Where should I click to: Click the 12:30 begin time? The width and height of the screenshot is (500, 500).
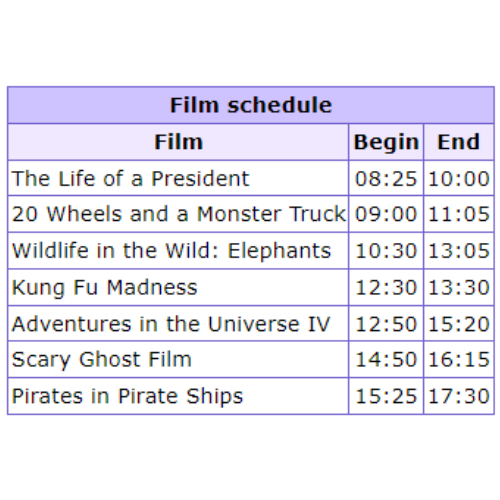pos(386,287)
